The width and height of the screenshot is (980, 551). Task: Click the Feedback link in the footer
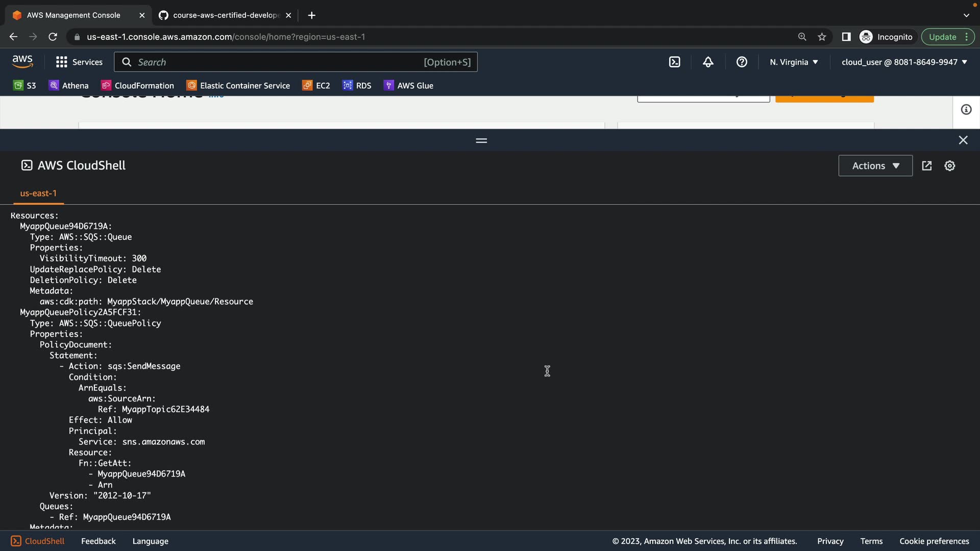tap(98, 541)
